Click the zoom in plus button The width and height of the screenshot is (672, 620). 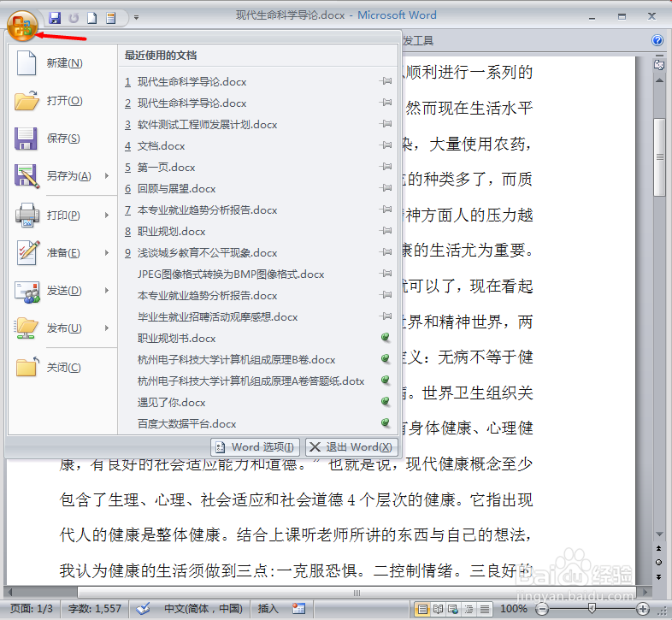point(642,609)
